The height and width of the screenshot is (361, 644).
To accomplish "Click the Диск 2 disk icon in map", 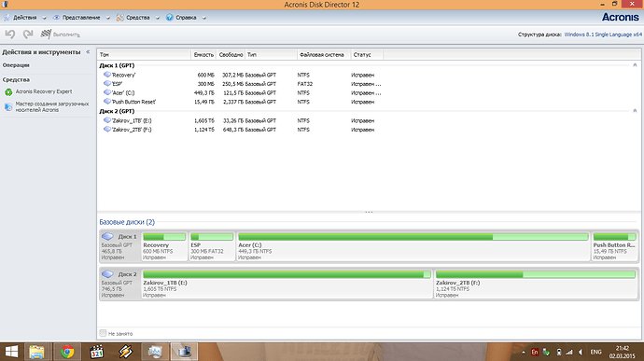I will click(107, 274).
